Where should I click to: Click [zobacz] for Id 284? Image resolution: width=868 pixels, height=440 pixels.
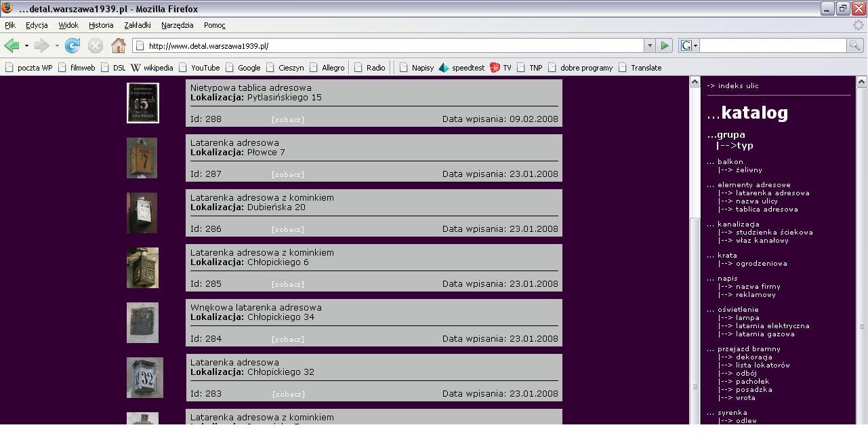point(288,339)
